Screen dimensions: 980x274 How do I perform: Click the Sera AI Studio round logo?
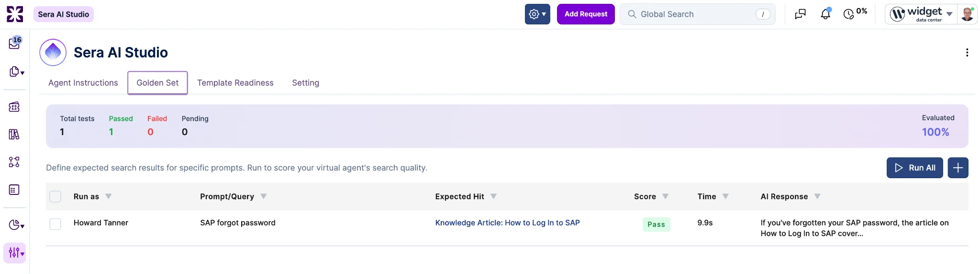[x=53, y=52]
